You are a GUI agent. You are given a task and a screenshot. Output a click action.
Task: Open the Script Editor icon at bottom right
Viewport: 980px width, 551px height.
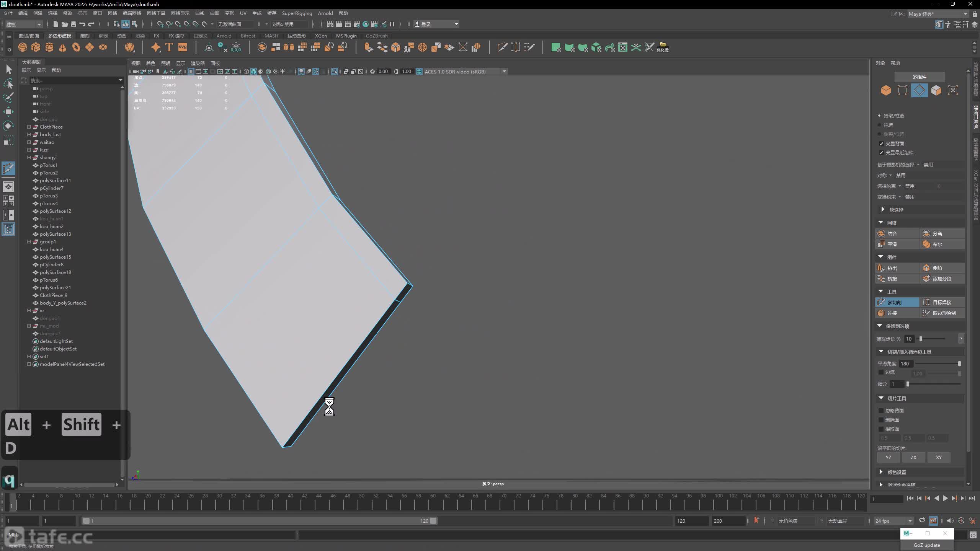coord(973,535)
